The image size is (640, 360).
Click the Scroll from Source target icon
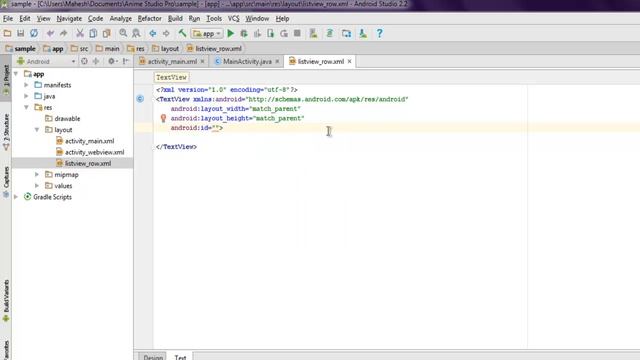pos(84,61)
